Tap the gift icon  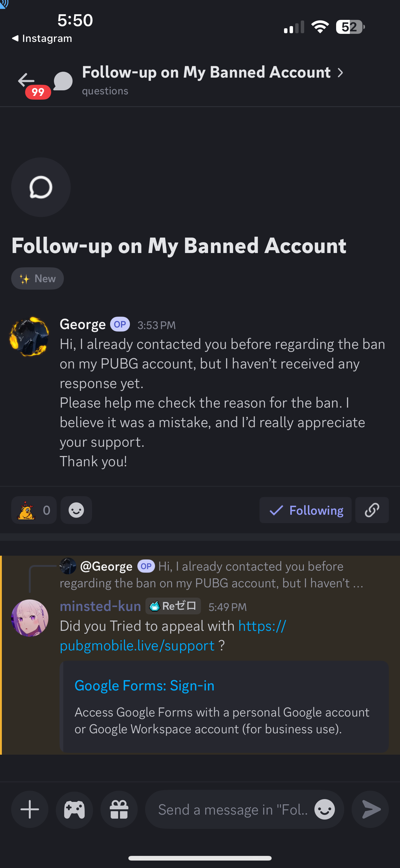point(119,809)
